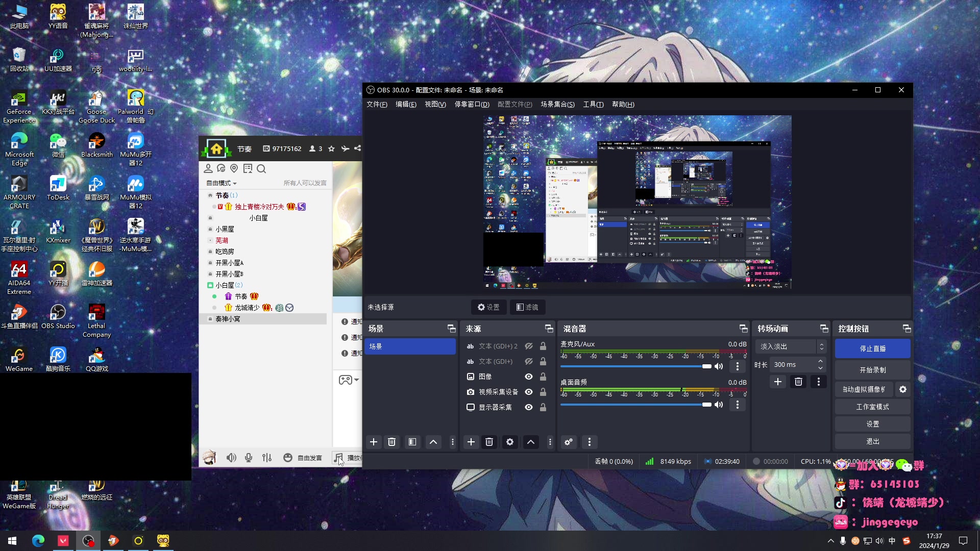Open transition properties three-dot menu
Viewport: 980px width, 551px height.
coord(819,382)
